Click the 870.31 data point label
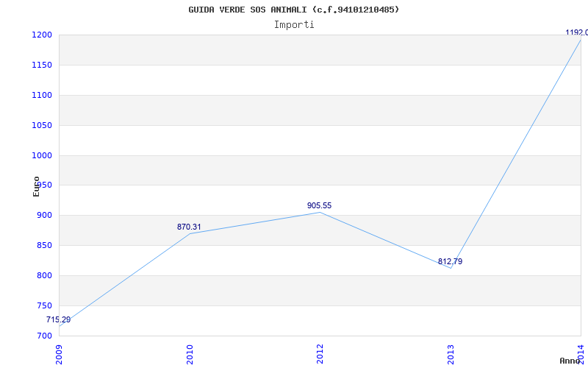This screenshot has height=368, width=588. [189, 227]
